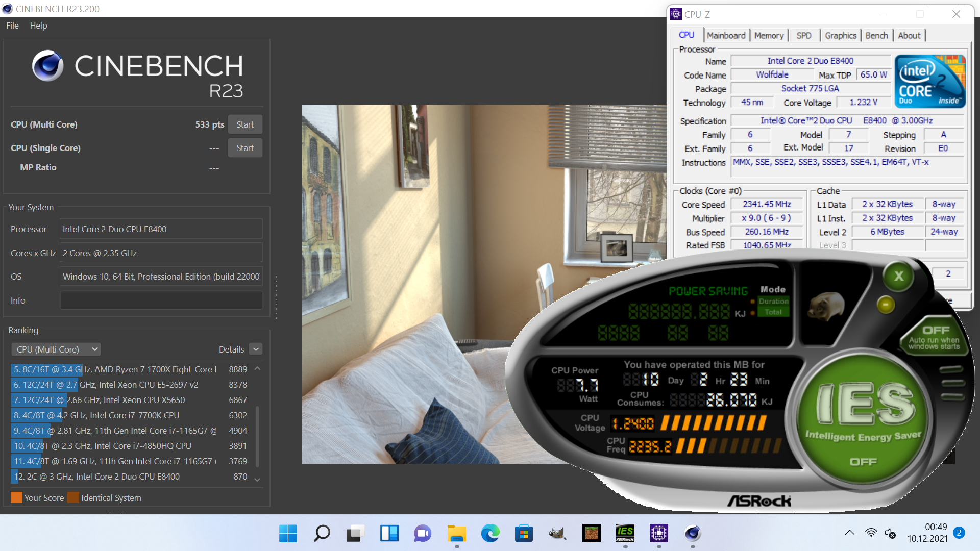Select the Duration mode indicator

coord(773,301)
